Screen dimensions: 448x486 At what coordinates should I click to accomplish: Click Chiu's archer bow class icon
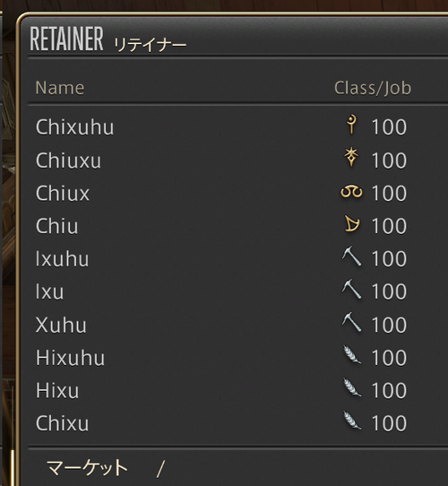tap(352, 224)
